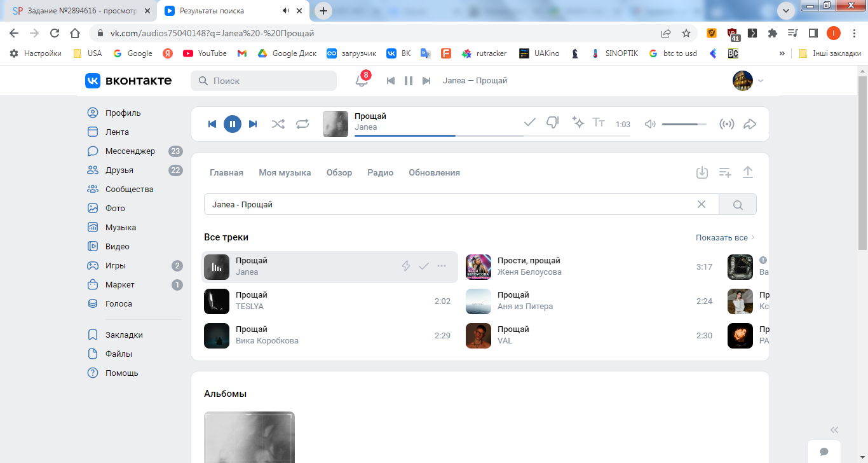868x463 pixels.
Task: Dislike the current track Прощай
Action: click(553, 122)
